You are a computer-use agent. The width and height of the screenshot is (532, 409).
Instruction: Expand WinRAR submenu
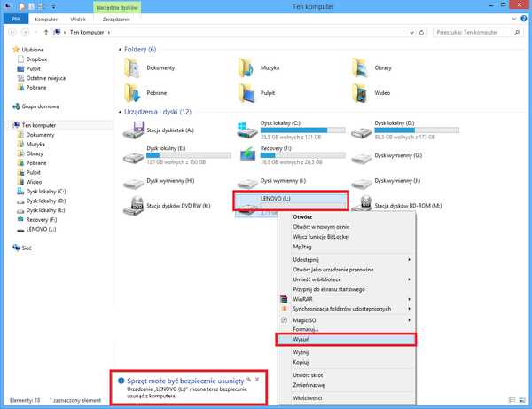click(409, 299)
